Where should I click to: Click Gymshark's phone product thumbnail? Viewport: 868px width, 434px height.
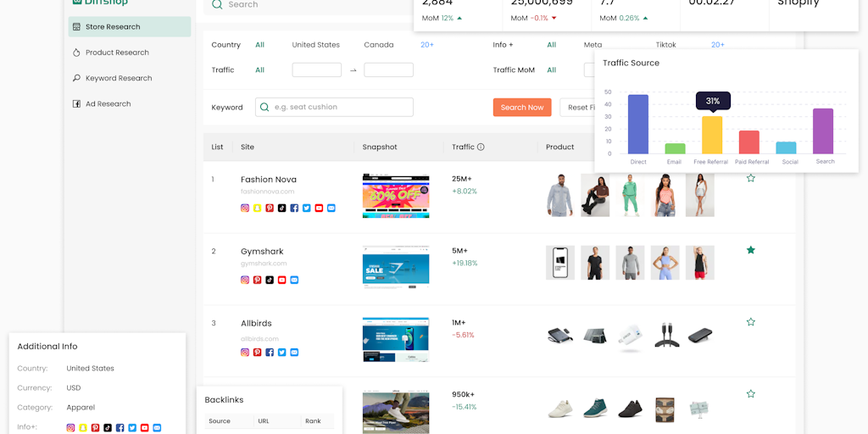pyautogui.click(x=560, y=263)
